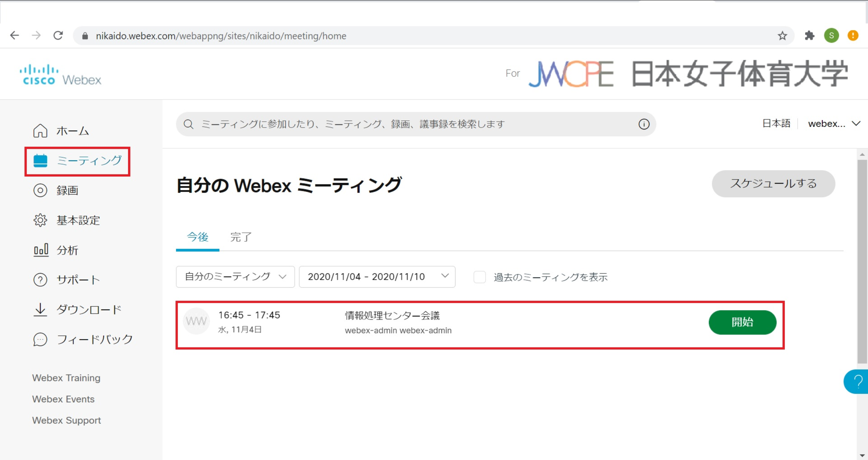Screen dimensions: 868x460
Task: Click the bar chart 分析 icon
Action: coord(41,250)
